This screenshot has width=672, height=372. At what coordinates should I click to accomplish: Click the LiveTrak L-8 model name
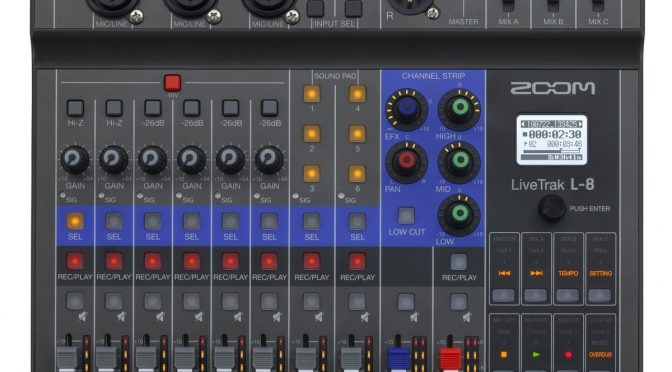tap(553, 185)
